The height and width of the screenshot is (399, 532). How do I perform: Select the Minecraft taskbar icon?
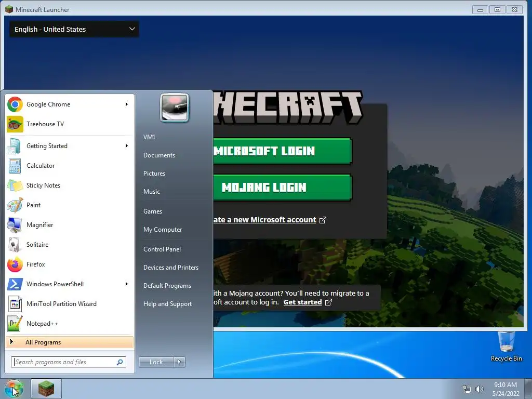[46, 389]
